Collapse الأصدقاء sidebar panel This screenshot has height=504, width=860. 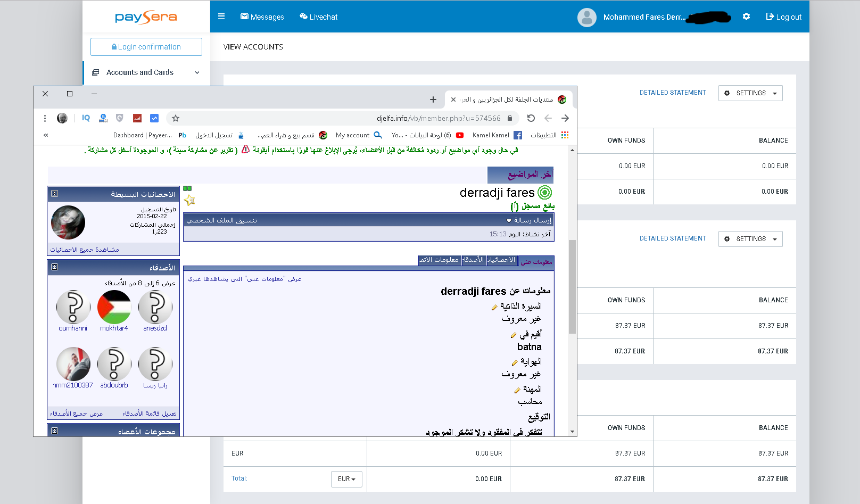click(54, 267)
